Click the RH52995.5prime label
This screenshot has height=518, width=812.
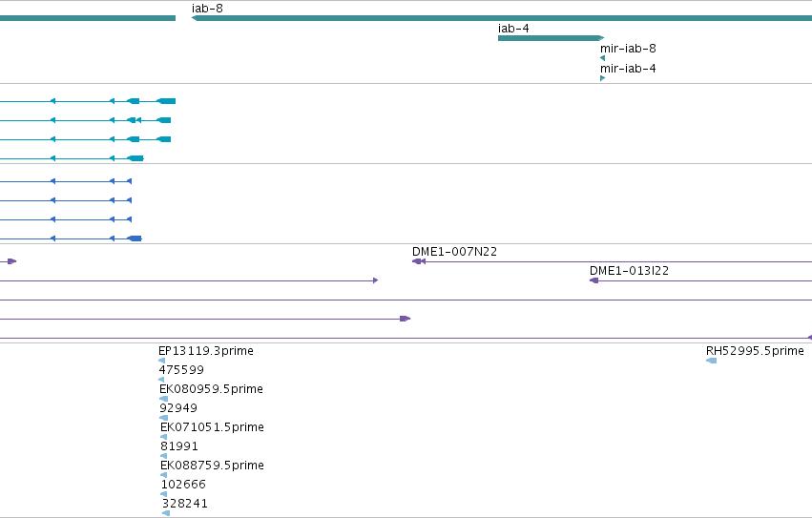click(x=755, y=351)
